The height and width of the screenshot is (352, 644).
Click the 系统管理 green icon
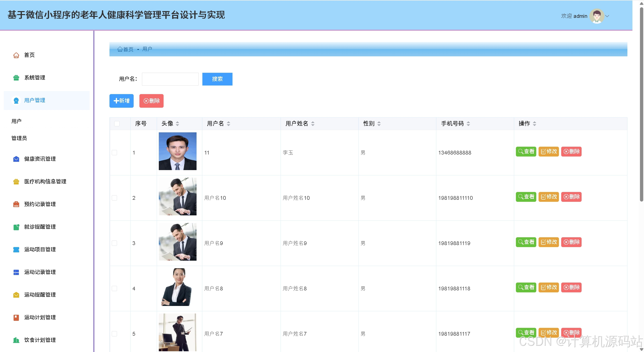click(16, 78)
